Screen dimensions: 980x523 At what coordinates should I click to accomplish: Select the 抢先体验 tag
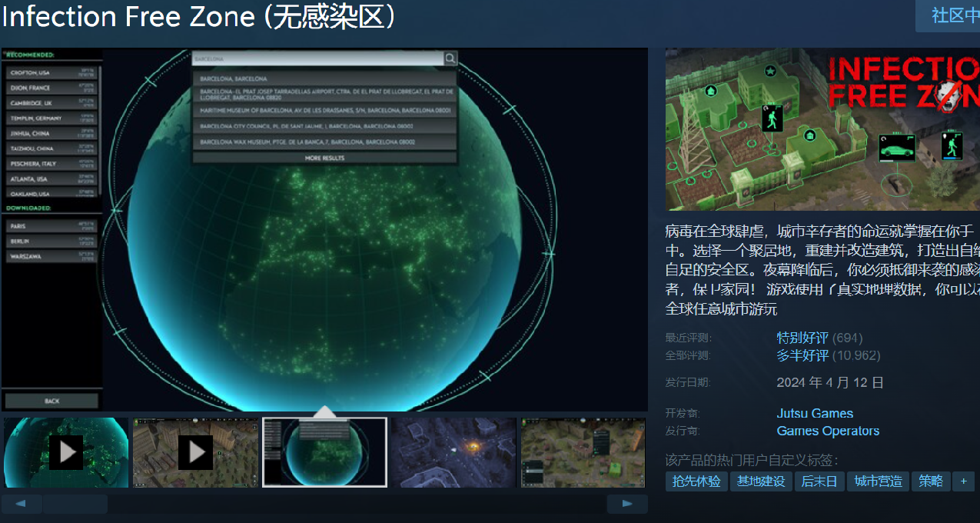(x=696, y=481)
